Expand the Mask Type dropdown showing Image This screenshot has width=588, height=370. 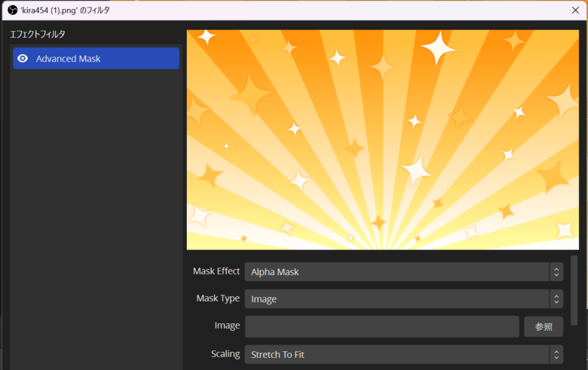(396, 299)
